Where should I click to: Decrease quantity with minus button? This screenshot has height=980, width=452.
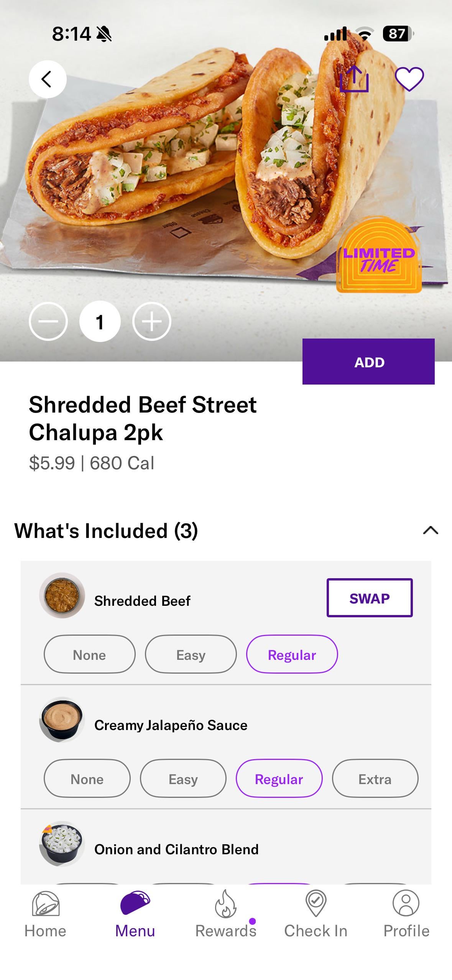[48, 321]
